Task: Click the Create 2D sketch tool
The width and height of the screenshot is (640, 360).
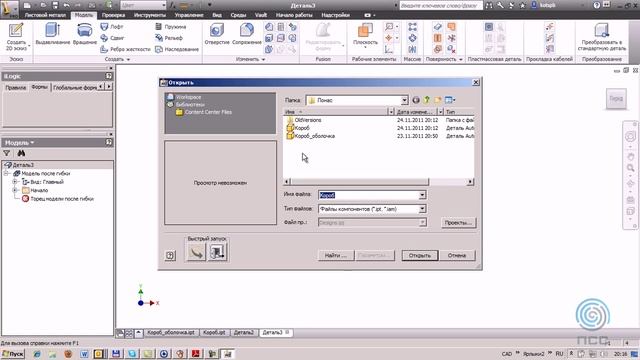Action: click(16, 37)
